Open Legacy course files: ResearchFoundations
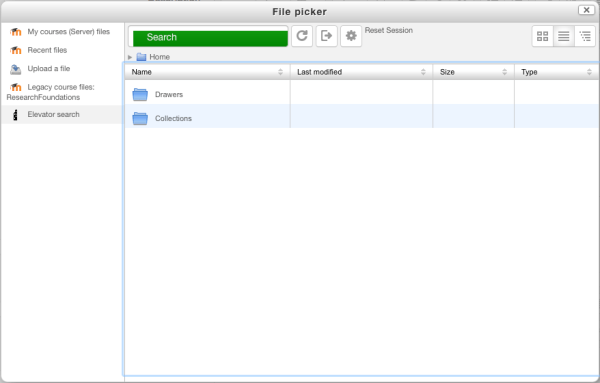The width and height of the screenshot is (600, 383). pyautogui.click(x=62, y=92)
